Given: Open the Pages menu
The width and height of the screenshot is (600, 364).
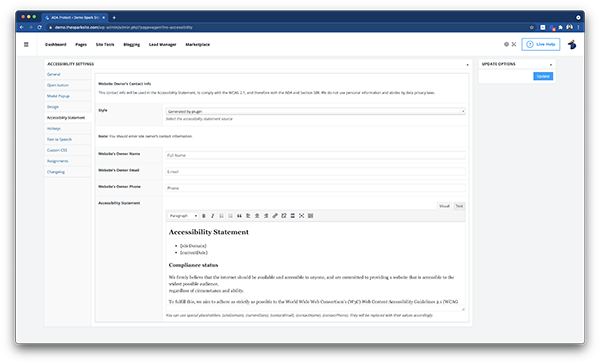Looking at the screenshot, I should pos(81,44).
